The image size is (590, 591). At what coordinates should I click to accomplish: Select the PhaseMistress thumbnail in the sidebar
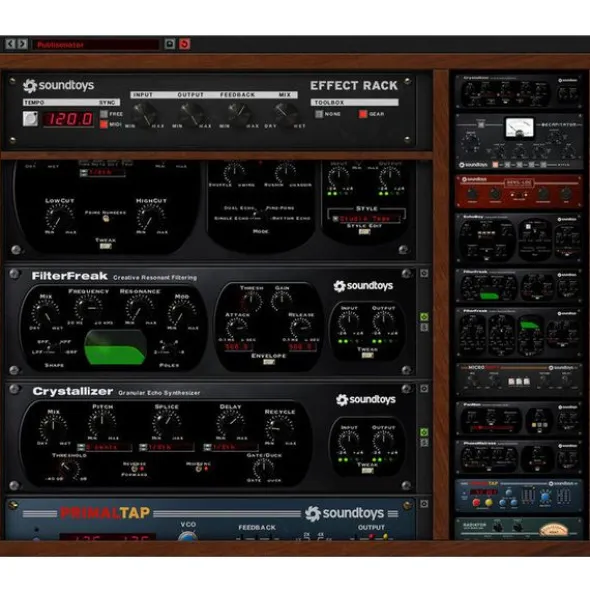click(x=519, y=457)
